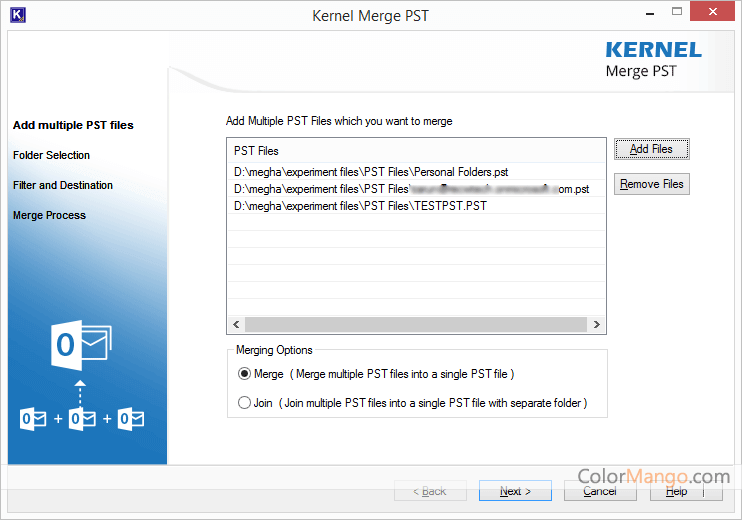This screenshot has width=742, height=520.
Task: Select the Personal Folders.pst entry
Action: tap(371, 171)
